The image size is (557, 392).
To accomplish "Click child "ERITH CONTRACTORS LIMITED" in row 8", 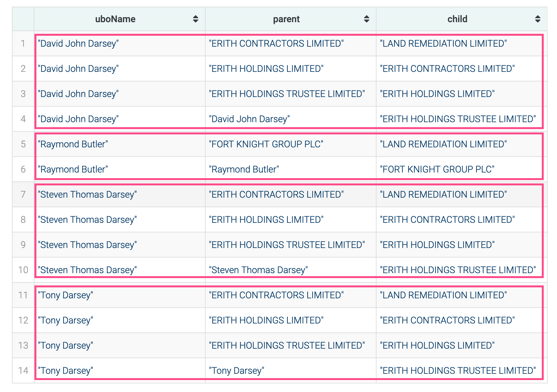I will pos(447,220).
